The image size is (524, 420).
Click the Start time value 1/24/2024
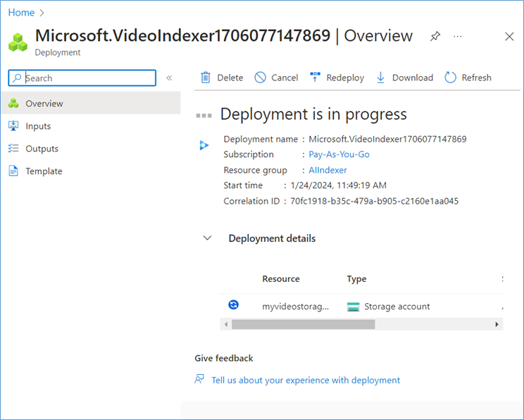pos(338,185)
